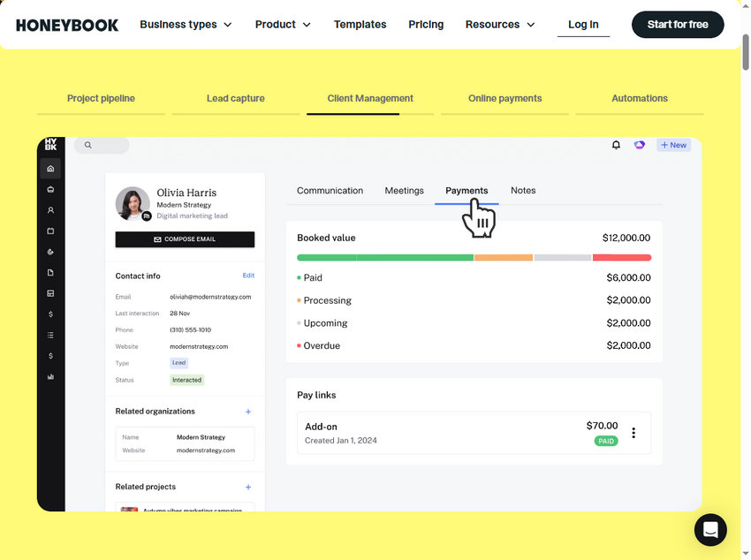This screenshot has width=751, height=560.
Task: Click the three-dot menu on the Add-on pay link
Action: click(x=633, y=432)
